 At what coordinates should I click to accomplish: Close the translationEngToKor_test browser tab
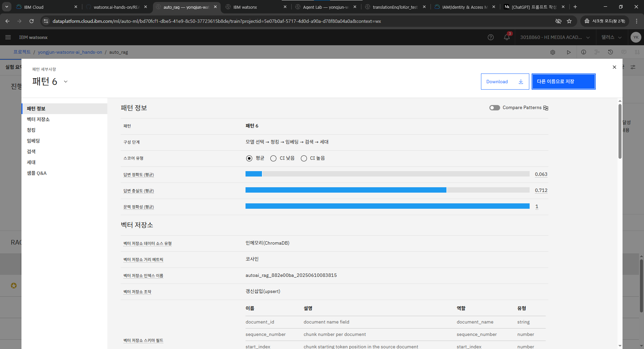pos(424,7)
